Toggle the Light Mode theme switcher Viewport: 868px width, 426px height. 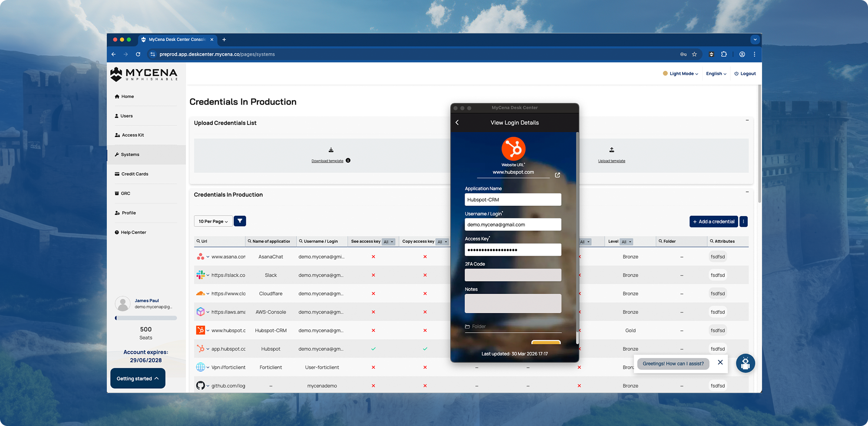point(680,74)
